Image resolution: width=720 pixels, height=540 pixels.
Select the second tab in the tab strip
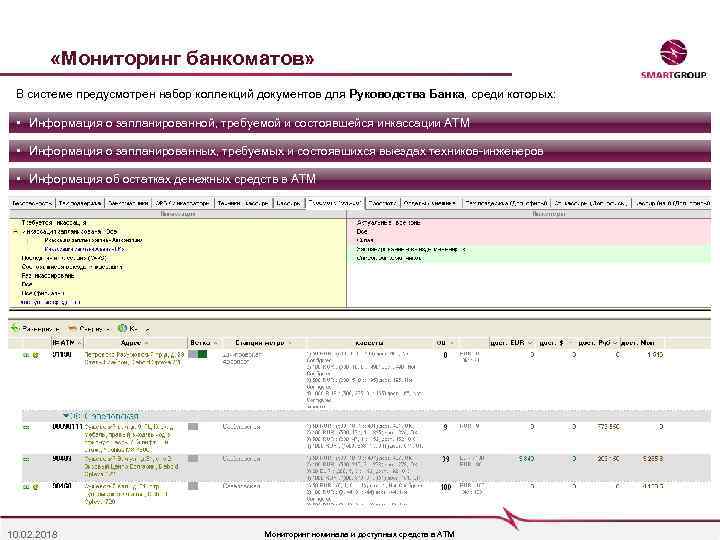point(80,202)
